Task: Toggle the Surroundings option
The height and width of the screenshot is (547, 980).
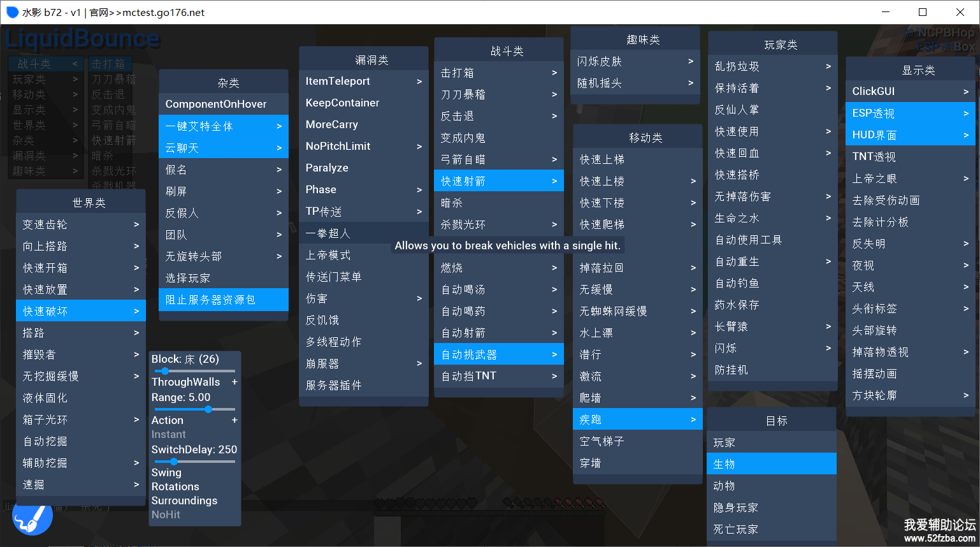Action: pyautogui.click(x=184, y=500)
